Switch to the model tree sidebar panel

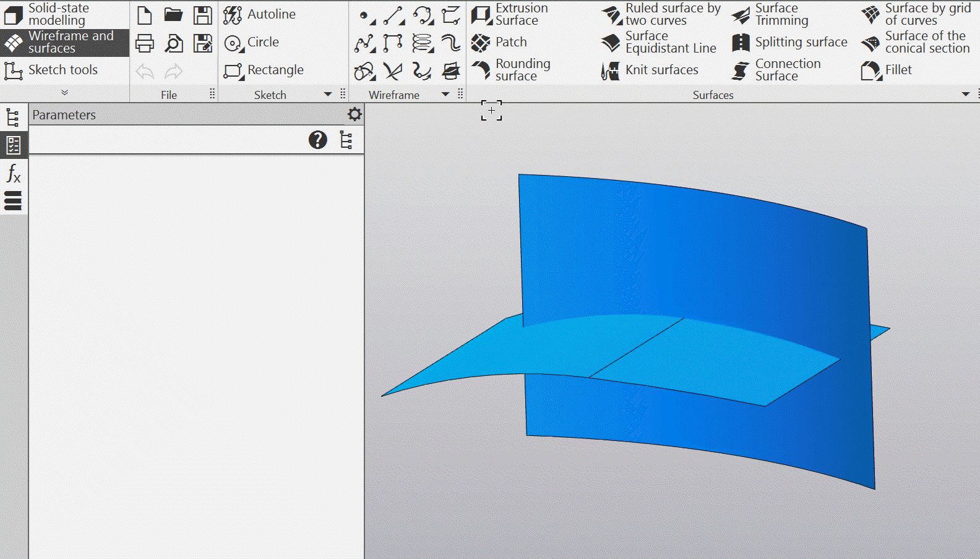click(x=13, y=117)
